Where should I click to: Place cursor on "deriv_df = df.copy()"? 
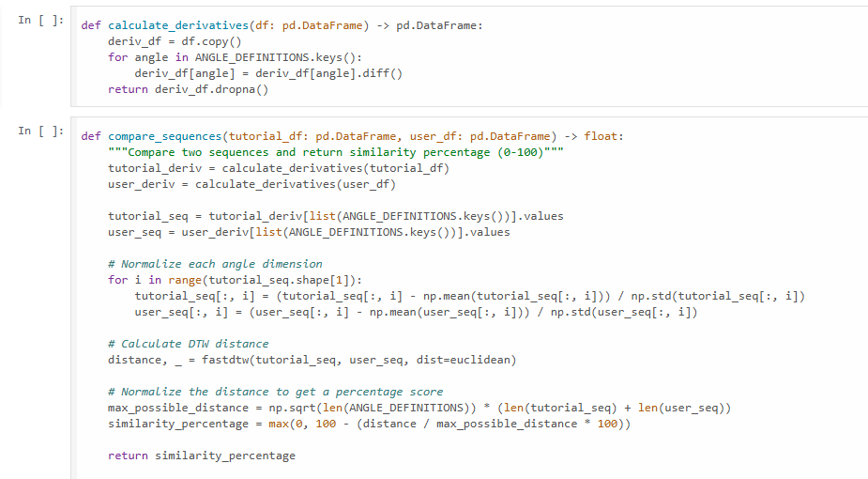point(175,41)
